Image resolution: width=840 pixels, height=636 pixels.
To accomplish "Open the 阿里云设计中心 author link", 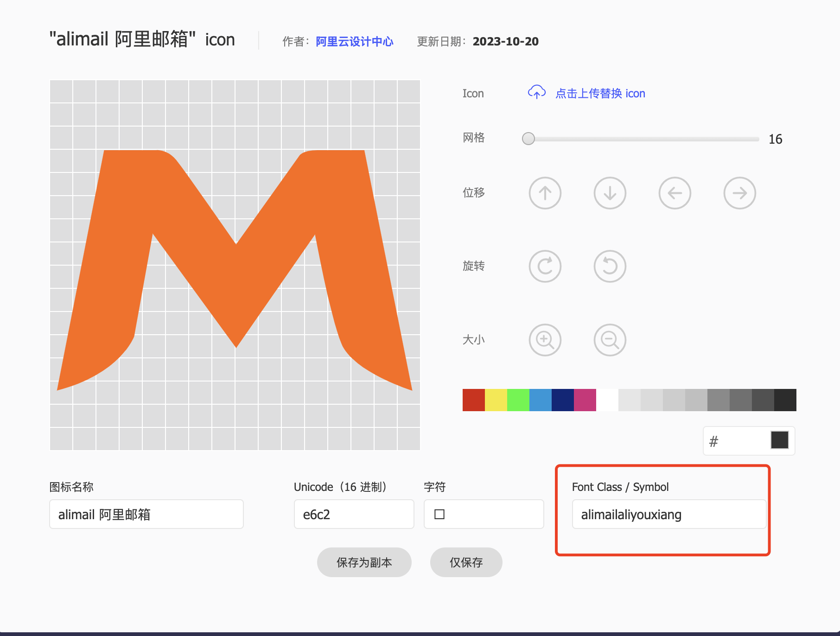I will (x=354, y=41).
